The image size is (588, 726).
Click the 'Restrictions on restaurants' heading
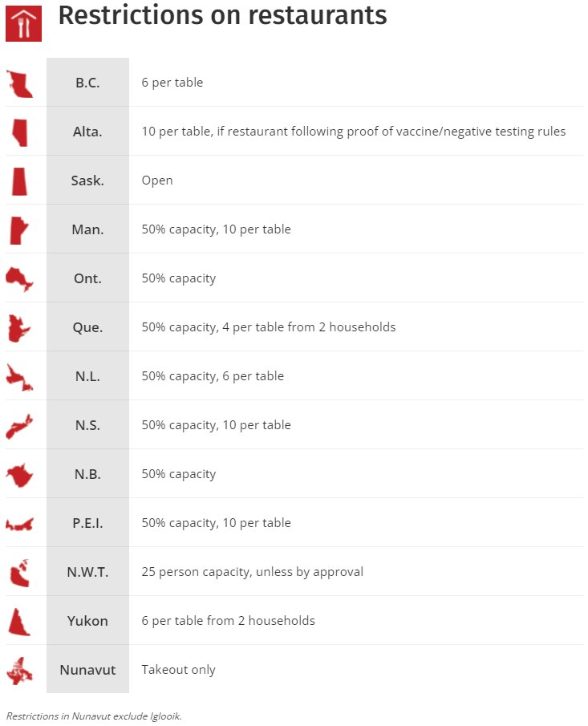pos(222,15)
